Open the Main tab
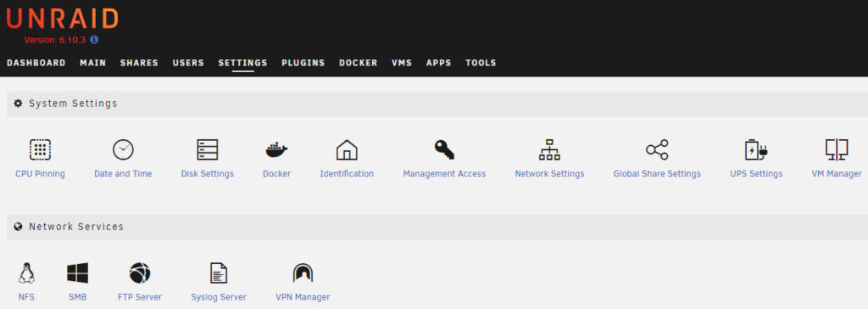868x309 pixels. tap(93, 63)
